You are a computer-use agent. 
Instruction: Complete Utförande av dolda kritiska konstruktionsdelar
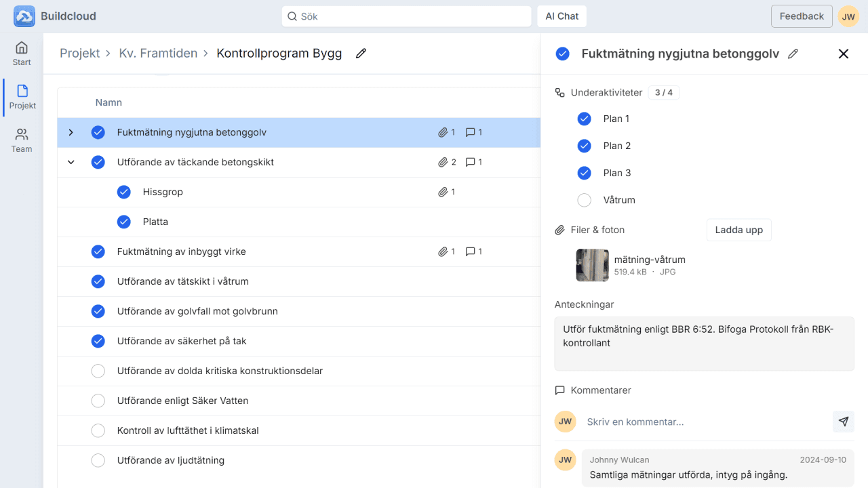[98, 371]
